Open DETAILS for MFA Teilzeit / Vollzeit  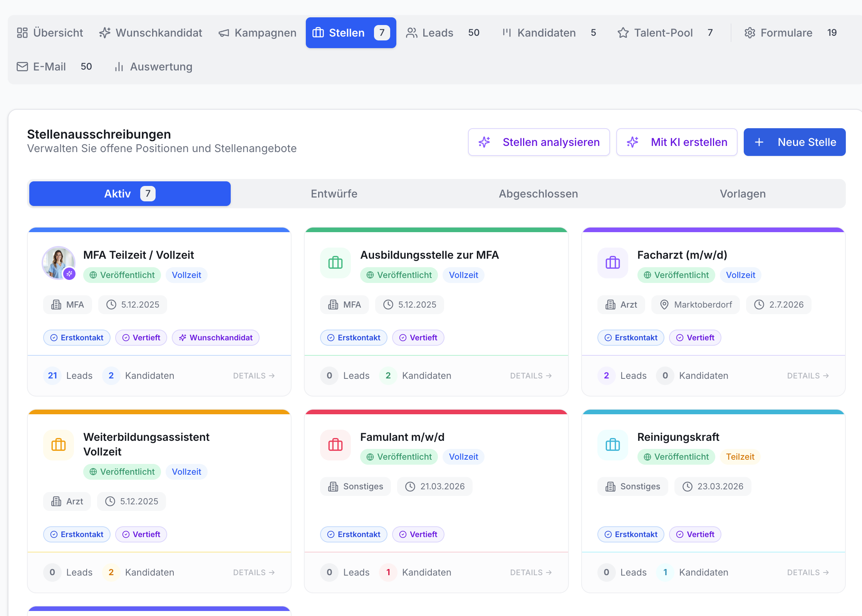[254, 376]
